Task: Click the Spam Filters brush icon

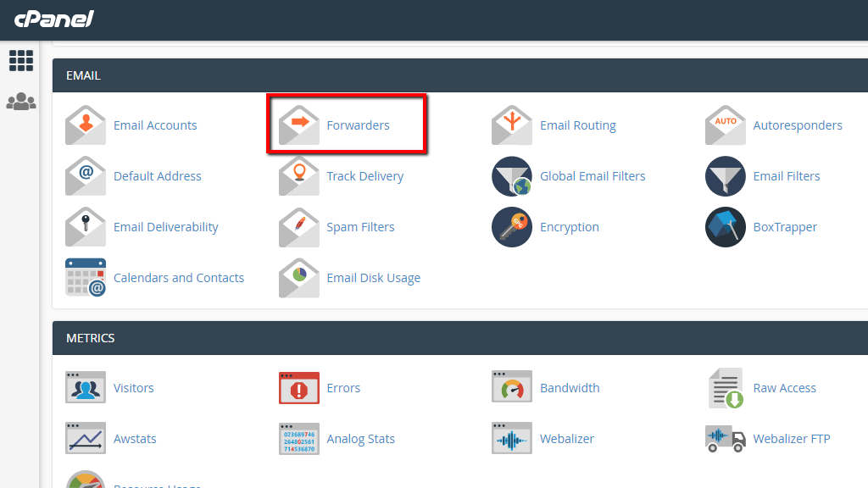Action: (x=298, y=226)
